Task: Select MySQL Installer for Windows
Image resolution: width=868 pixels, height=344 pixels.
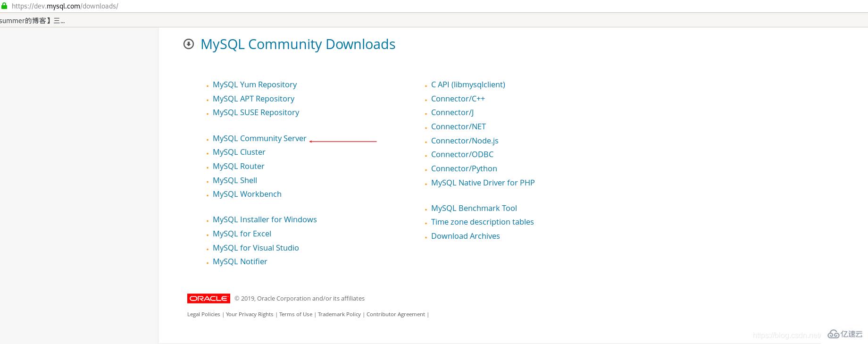Action: click(265, 219)
